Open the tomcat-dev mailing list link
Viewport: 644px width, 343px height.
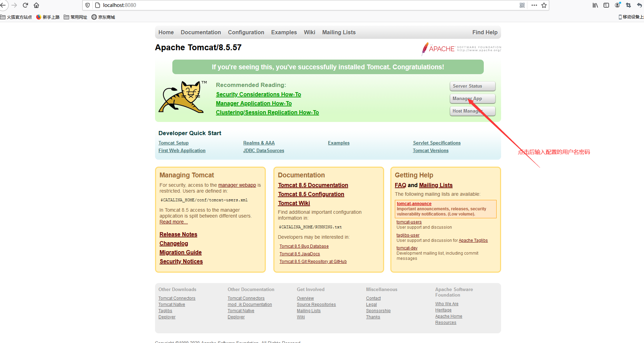coord(407,248)
